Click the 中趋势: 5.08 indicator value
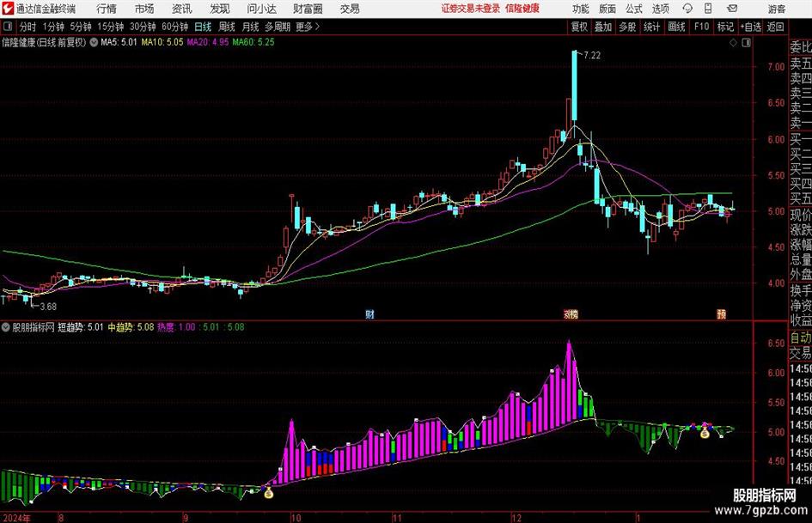Image resolution: width=812 pixels, height=523 pixels. [131, 327]
